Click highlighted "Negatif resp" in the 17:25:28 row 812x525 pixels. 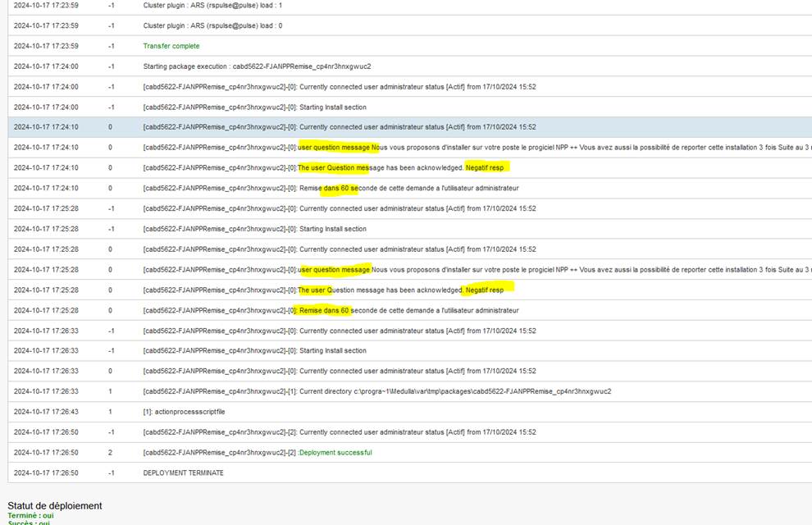coord(488,290)
